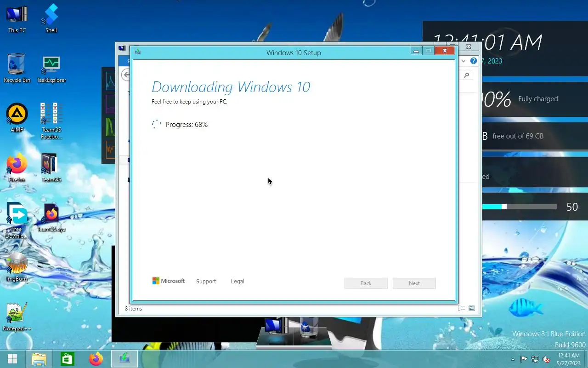The width and height of the screenshot is (588, 368).
Task: Open Firefox from the taskbar
Action: point(96,359)
